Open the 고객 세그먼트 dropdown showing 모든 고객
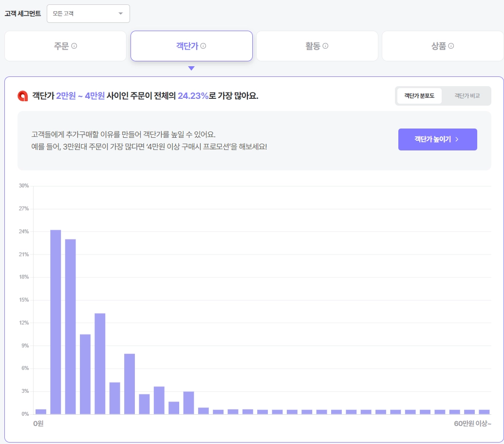 (x=88, y=14)
